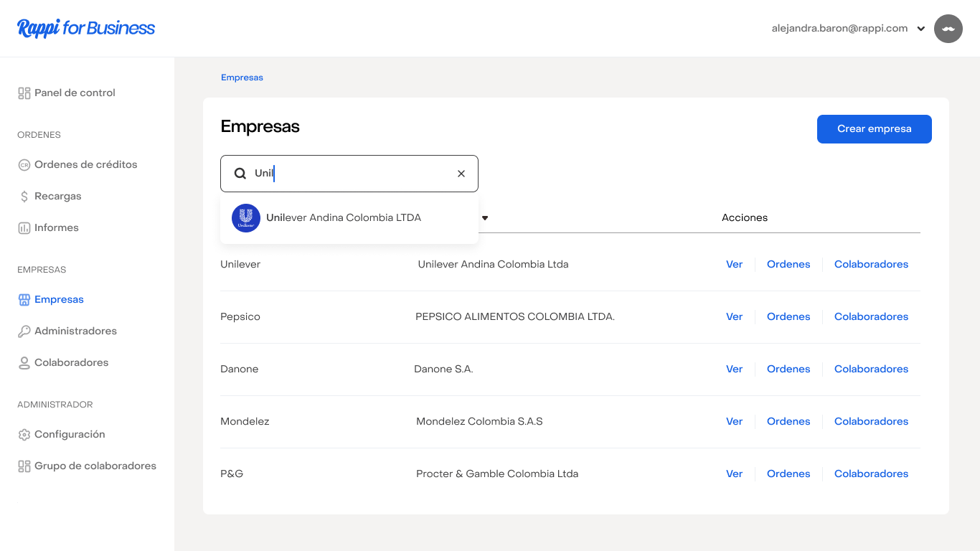Click the Configuración gear icon
The width and height of the screenshot is (980, 551).
pyautogui.click(x=24, y=435)
